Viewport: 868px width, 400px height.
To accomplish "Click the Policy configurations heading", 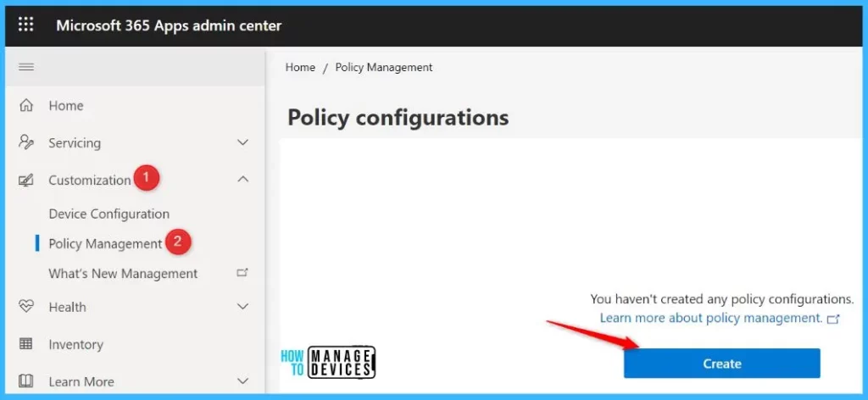I will (x=398, y=118).
